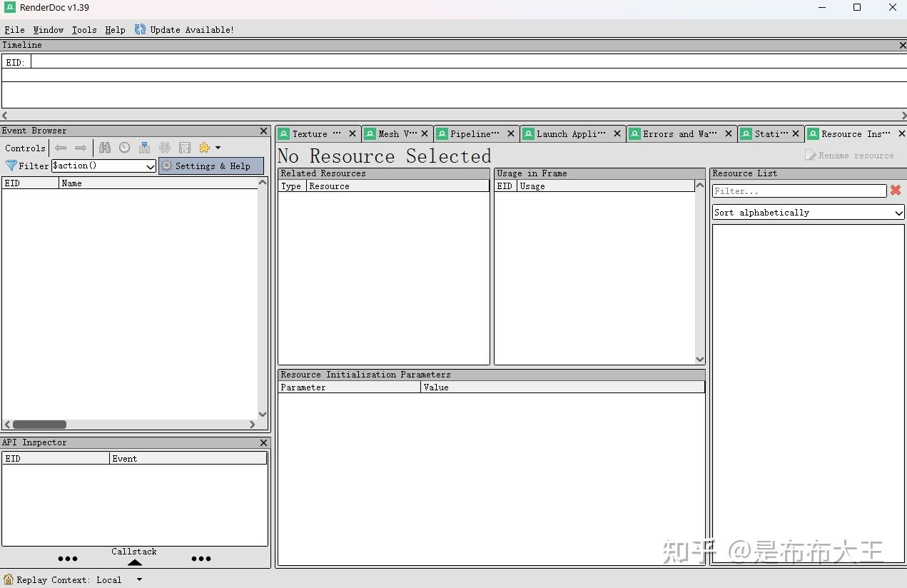This screenshot has width=907, height=588.
Task: Close the Errors and Warnings tab
Action: [x=729, y=133]
